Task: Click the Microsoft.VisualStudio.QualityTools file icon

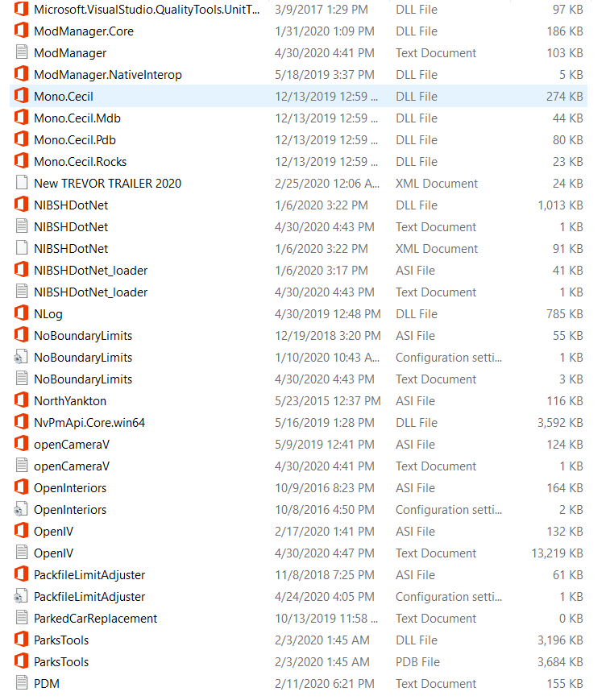Action: [21, 10]
